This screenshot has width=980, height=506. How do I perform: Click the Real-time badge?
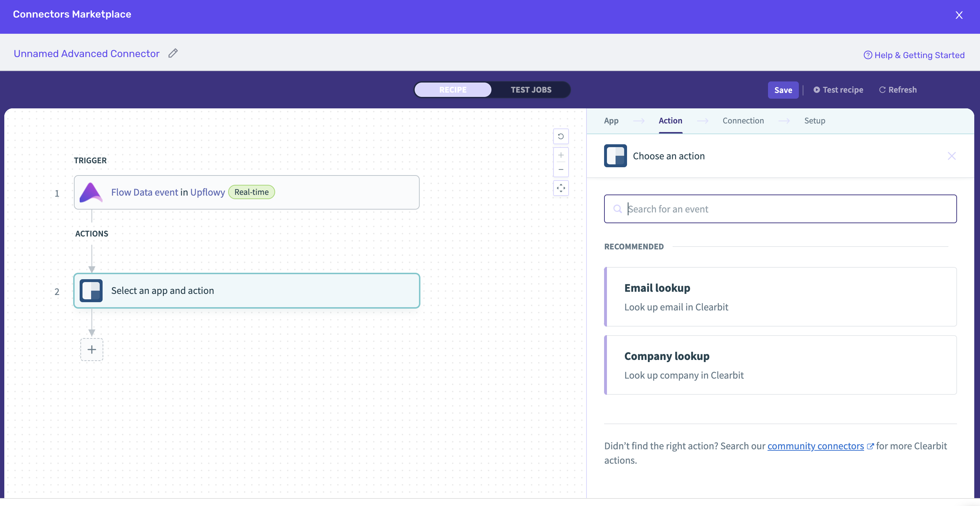(x=251, y=192)
